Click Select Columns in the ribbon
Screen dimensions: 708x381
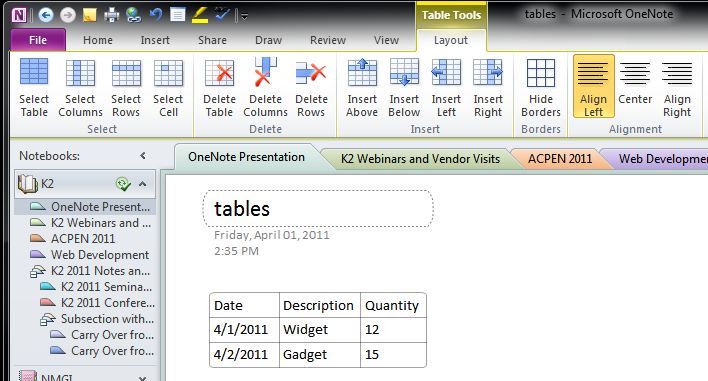point(80,88)
